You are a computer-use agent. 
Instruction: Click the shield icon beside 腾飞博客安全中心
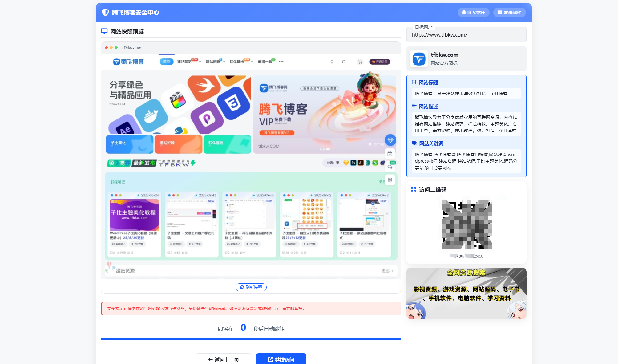105,12
